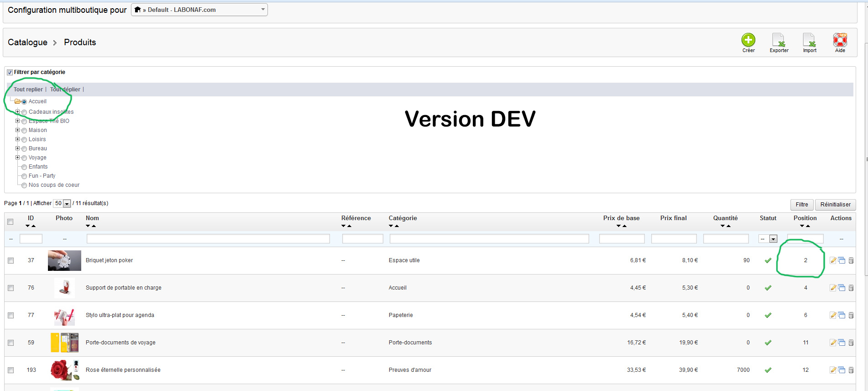This screenshot has width=868, height=391.
Task: Open the Aide lifebuoy icon
Action: tap(840, 40)
